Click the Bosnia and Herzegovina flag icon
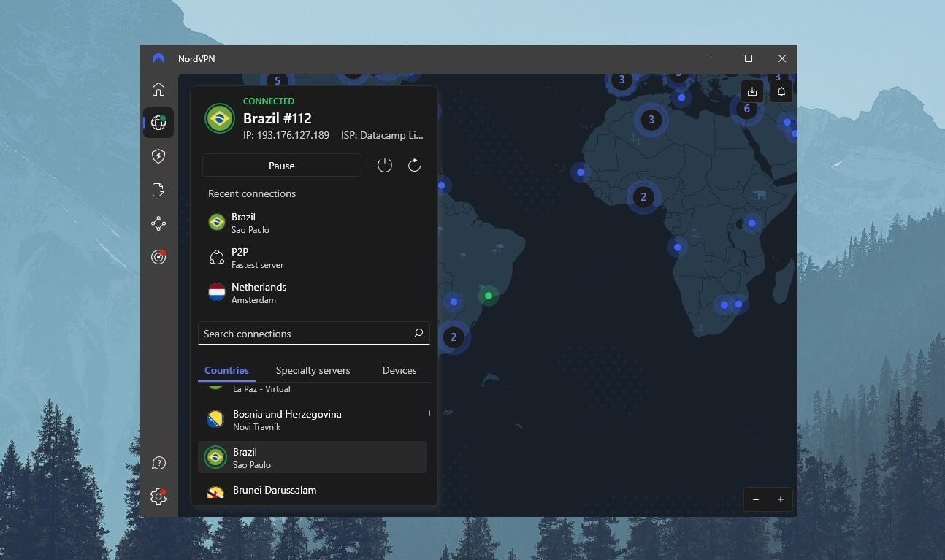Image resolution: width=945 pixels, height=560 pixels. point(215,419)
